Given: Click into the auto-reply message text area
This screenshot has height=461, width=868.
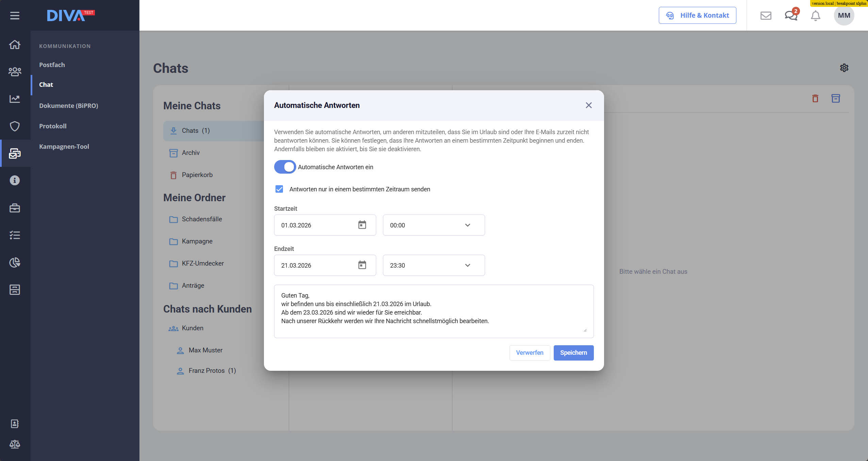Looking at the screenshot, I should tap(433, 311).
